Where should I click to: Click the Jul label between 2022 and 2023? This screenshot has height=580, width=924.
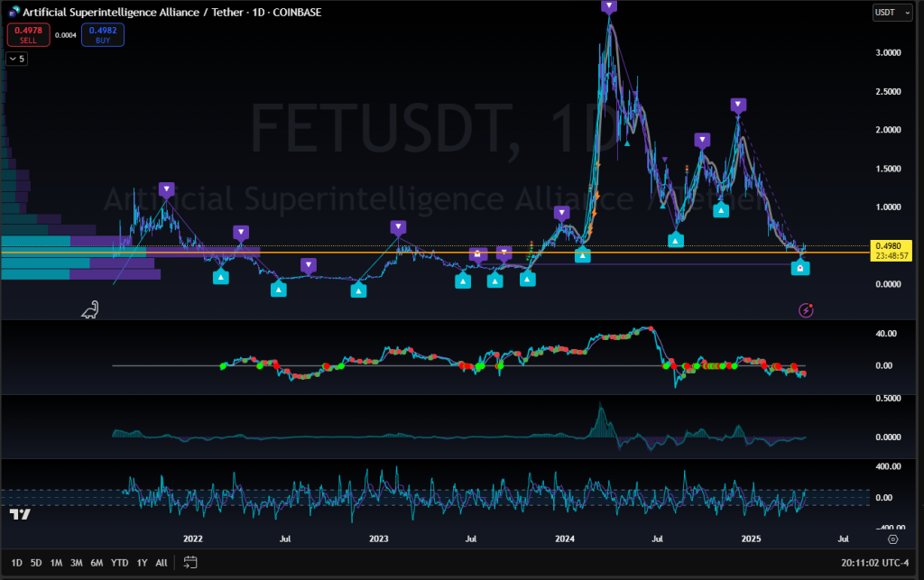(x=285, y=539)
